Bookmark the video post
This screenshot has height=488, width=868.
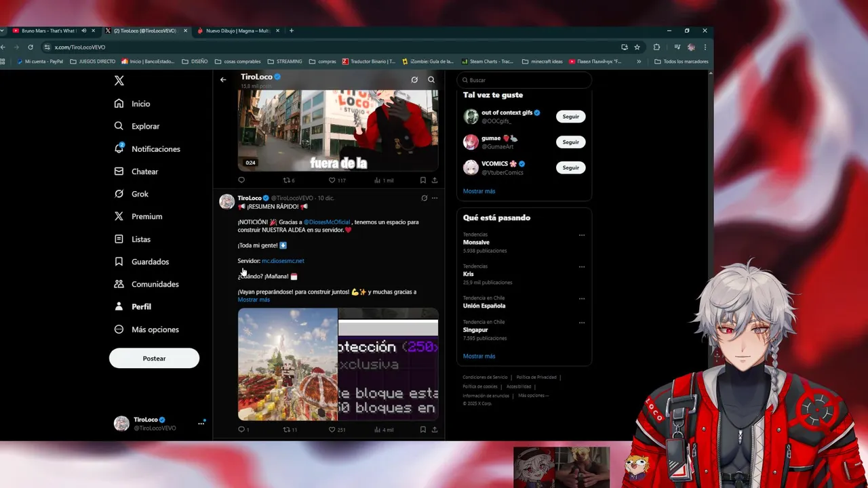pyautogui.click(x=422, y=180)
